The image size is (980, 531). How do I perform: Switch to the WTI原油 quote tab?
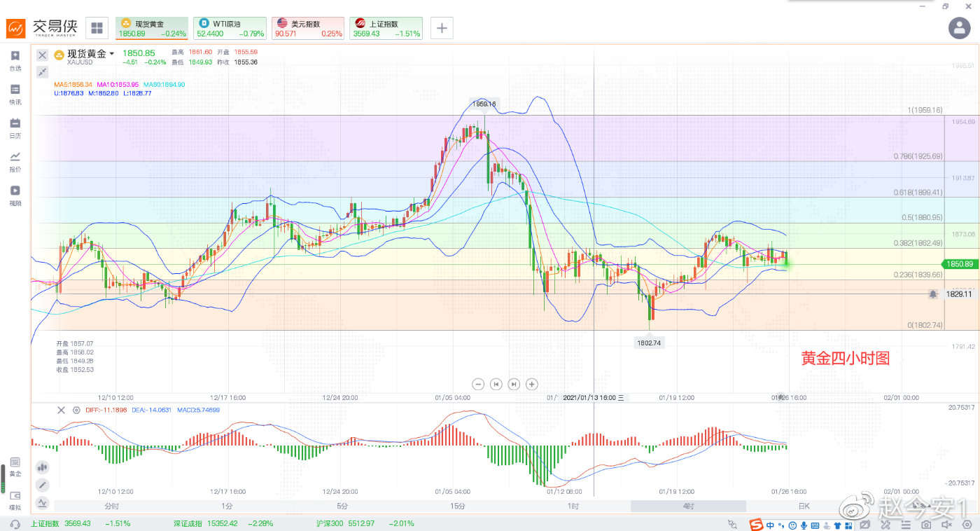click(x=230, y=28)
